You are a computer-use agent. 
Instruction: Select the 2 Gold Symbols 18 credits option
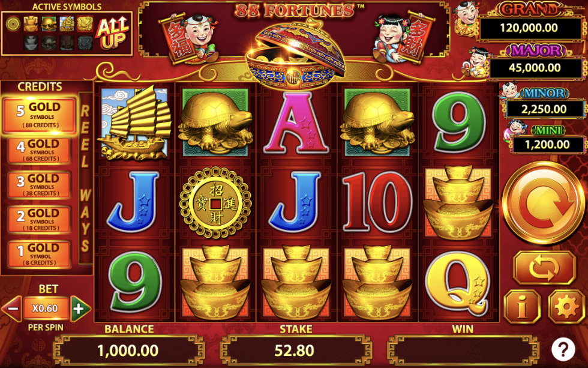(x=40, y=220)
